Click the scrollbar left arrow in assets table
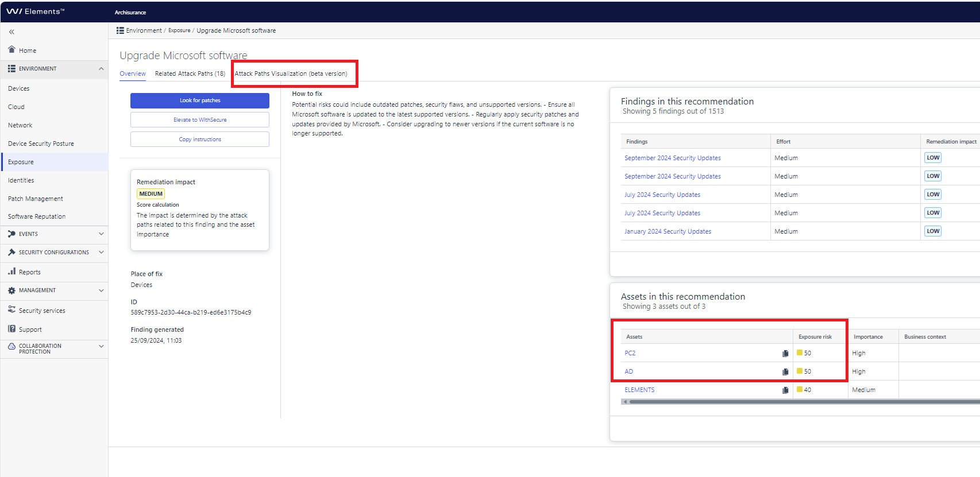980x477 pixels. pyautogui.click(x=625, y=402)
